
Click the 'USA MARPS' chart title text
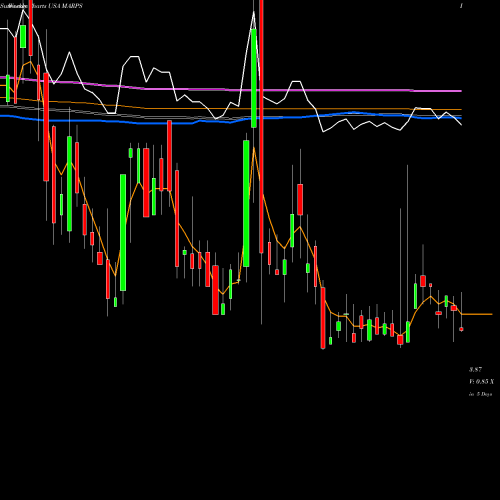66,6
